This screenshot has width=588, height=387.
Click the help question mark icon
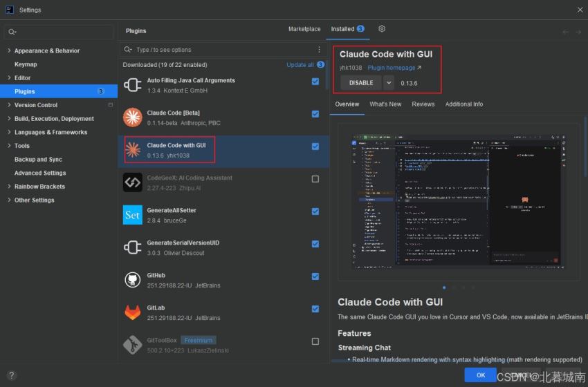pyautogui.click(x=12, y=375)
